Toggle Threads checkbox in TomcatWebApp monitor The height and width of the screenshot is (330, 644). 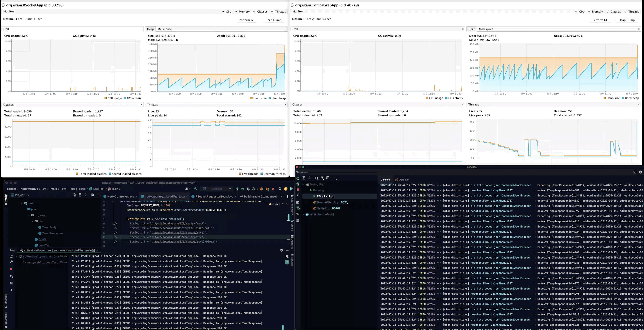point(625,11)
